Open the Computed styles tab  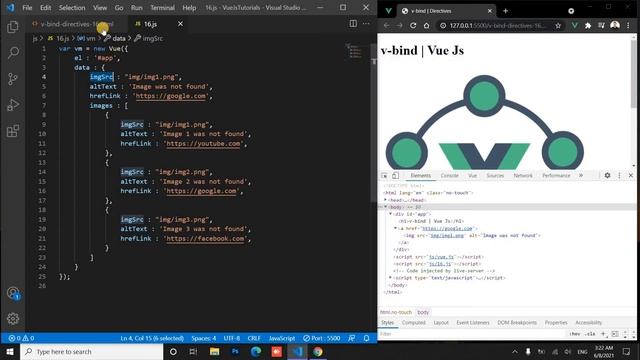tap(413, 322)
